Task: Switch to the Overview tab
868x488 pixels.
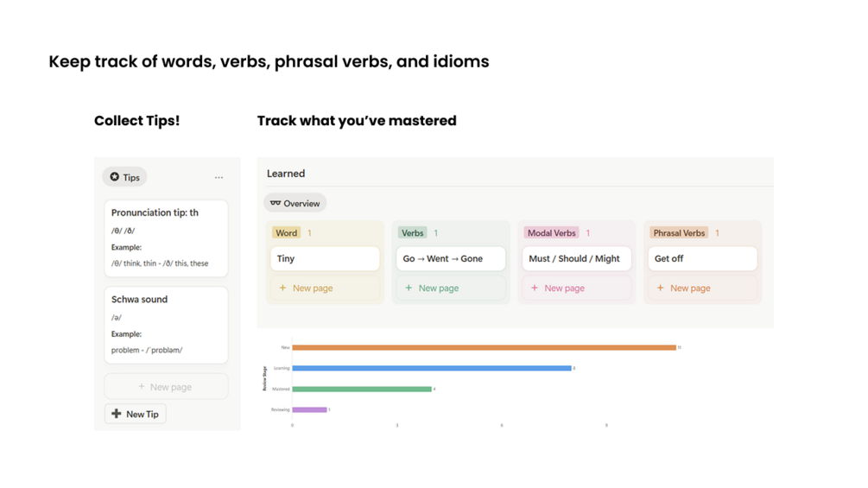Action: pyautogui.click(x=295, y=204)
